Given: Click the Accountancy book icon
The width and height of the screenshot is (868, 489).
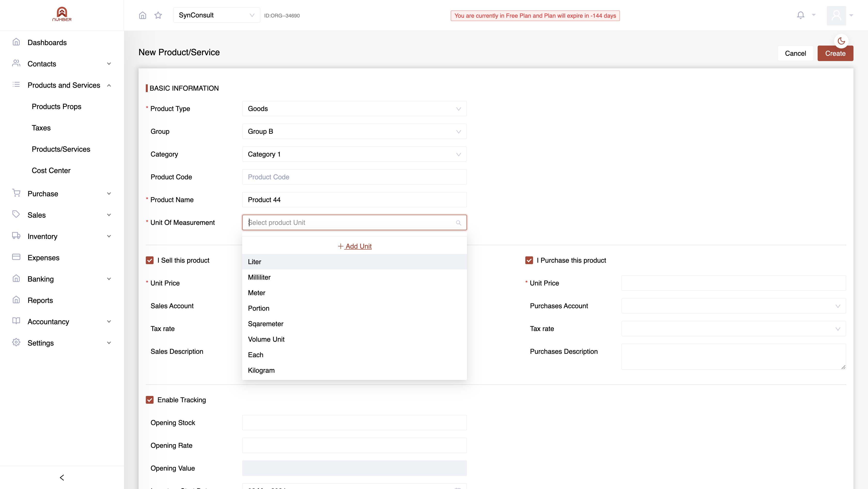Looking at the screenshot, I should (x=16, y=321).
